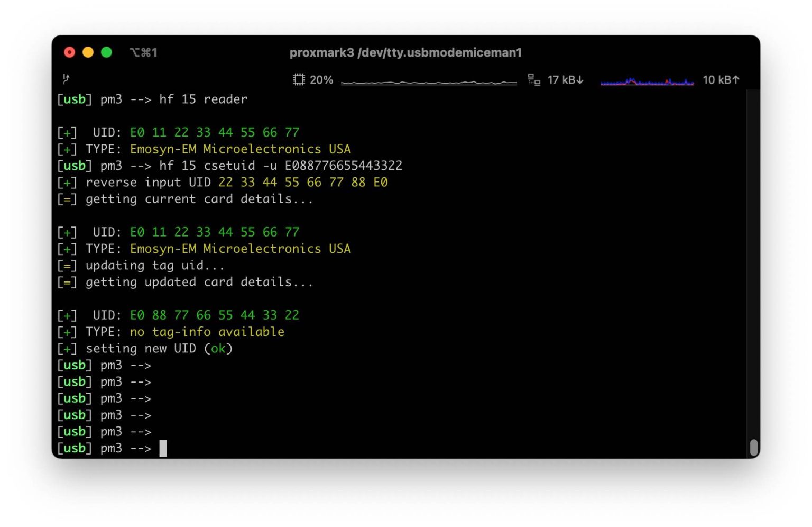Click the red and blue network graph
This screenshot has height=527, width=812.
pyautogui.click(x=647, y=81)
